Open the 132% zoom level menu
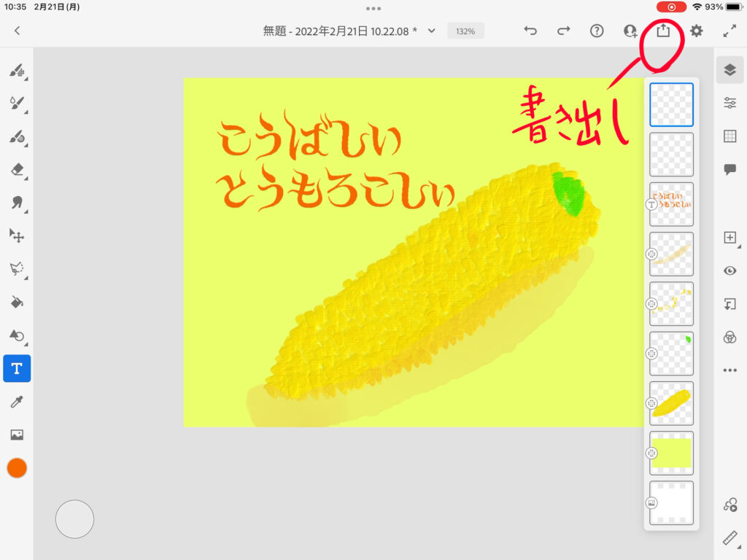 point(465,31)
